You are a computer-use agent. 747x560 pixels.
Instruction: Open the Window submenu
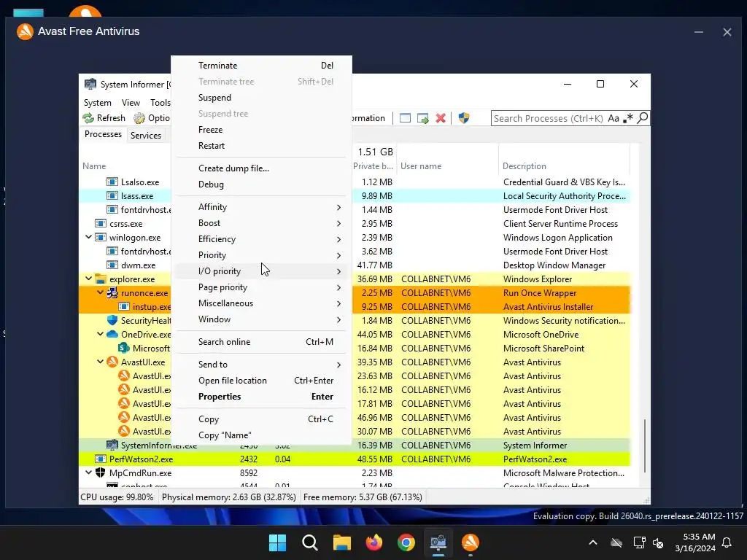[262, 319]
